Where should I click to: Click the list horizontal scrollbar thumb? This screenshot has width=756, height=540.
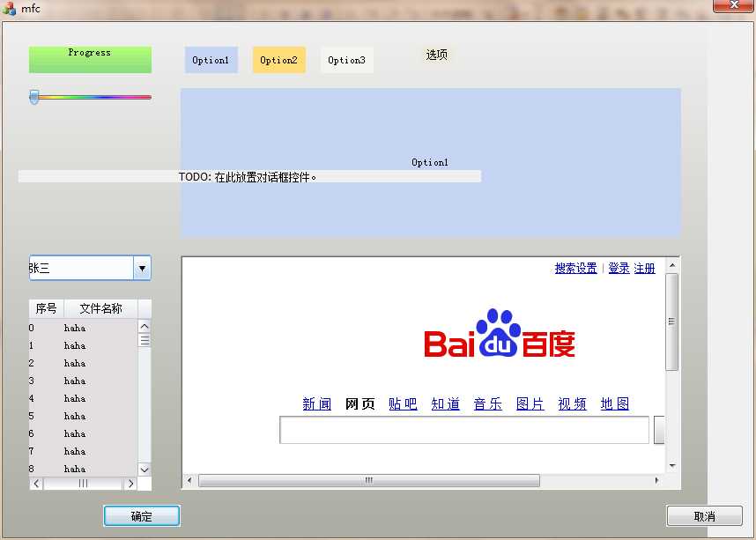(x=83, y=483)
